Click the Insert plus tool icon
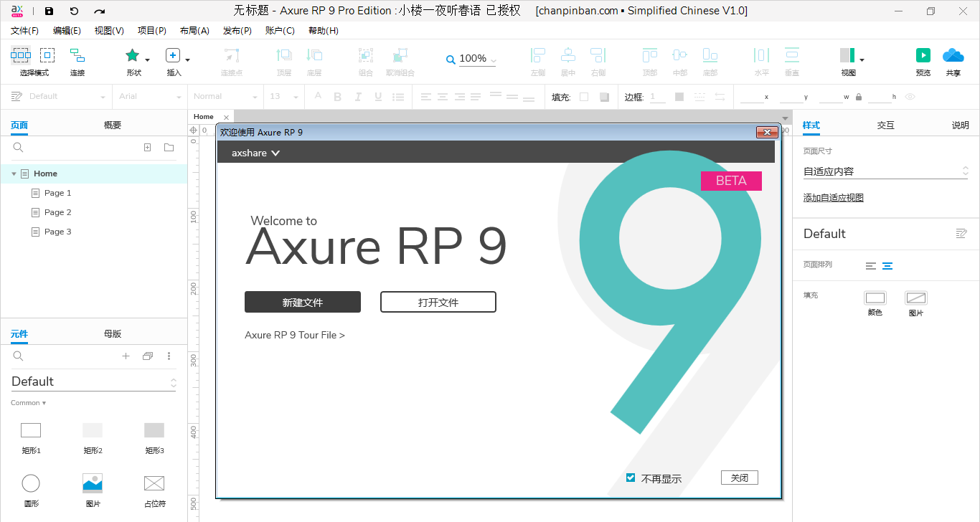 (173, 55)
